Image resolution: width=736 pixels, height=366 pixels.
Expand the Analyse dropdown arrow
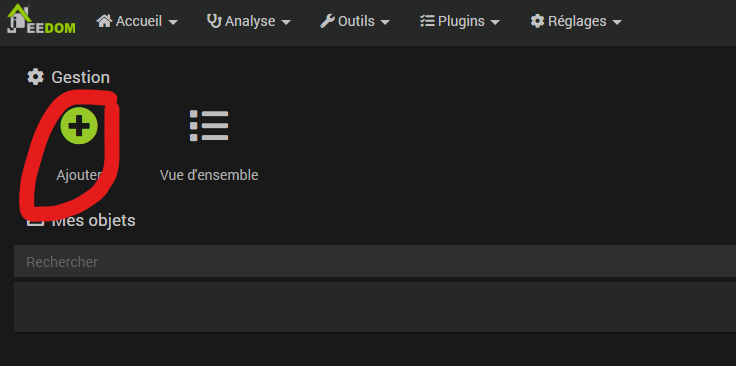pos(286,23)
